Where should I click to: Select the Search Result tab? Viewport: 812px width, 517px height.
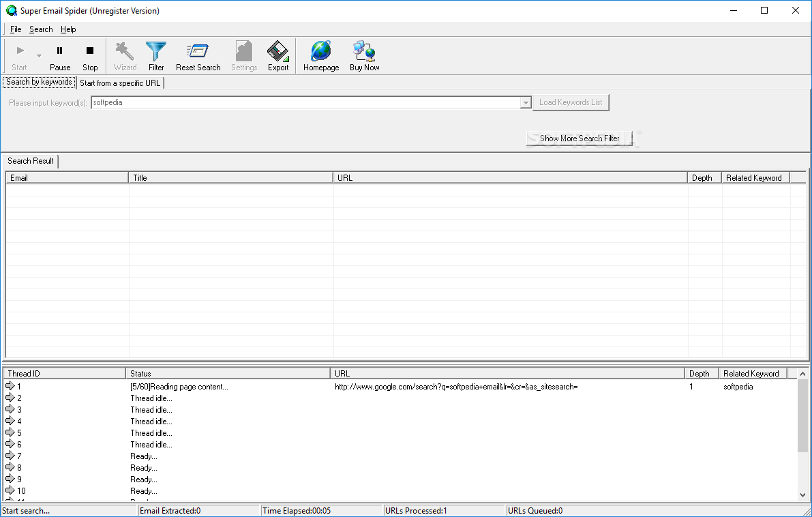[31, 161]
